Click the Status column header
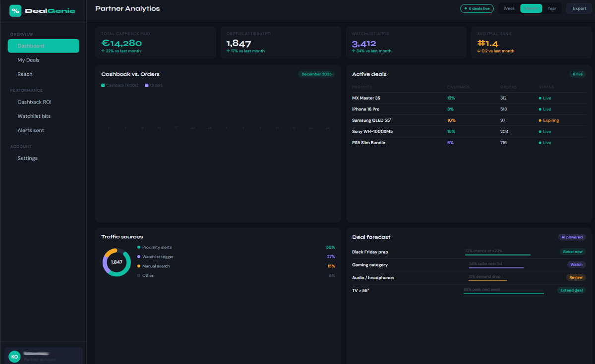The image size is (595, 364). pos(546,87)
